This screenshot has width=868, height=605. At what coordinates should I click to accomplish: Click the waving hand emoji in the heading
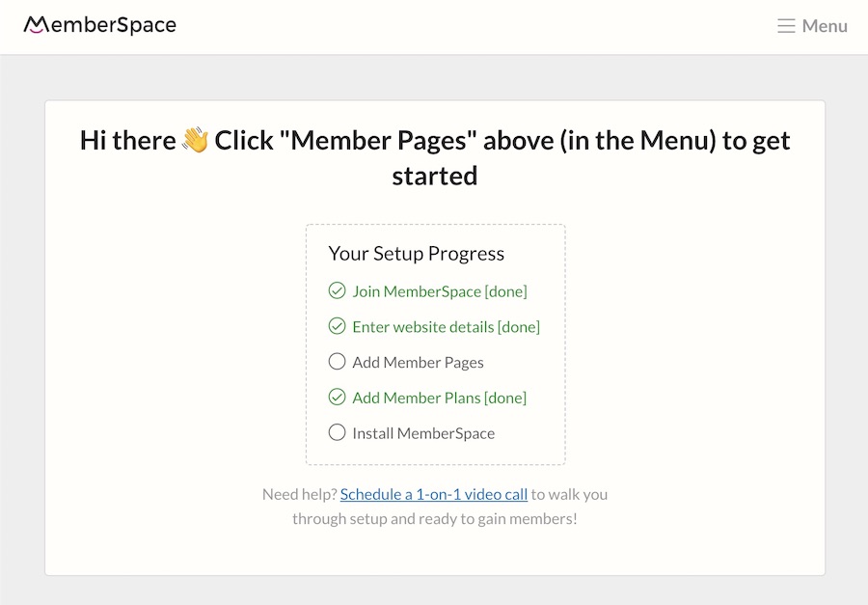point(195,140)
